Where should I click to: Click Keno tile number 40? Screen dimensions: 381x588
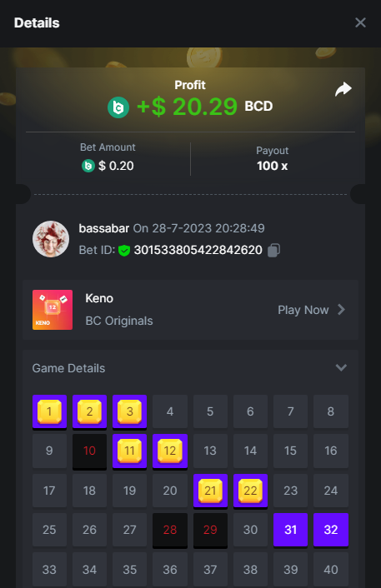pyautogui.click(x=331, y=570)
